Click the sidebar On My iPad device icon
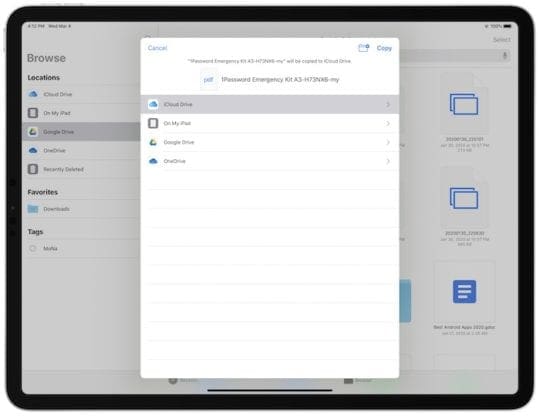The width and height of the screenshot is (540, 416). point(33,113)
